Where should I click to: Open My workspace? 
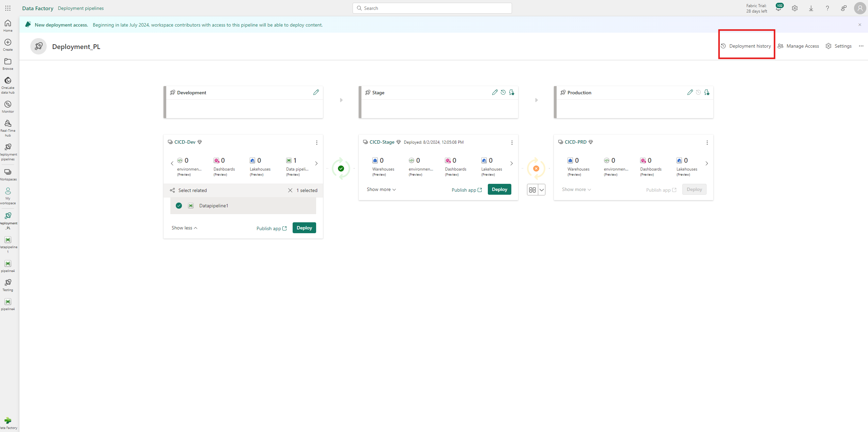click(x=8, y=196)
